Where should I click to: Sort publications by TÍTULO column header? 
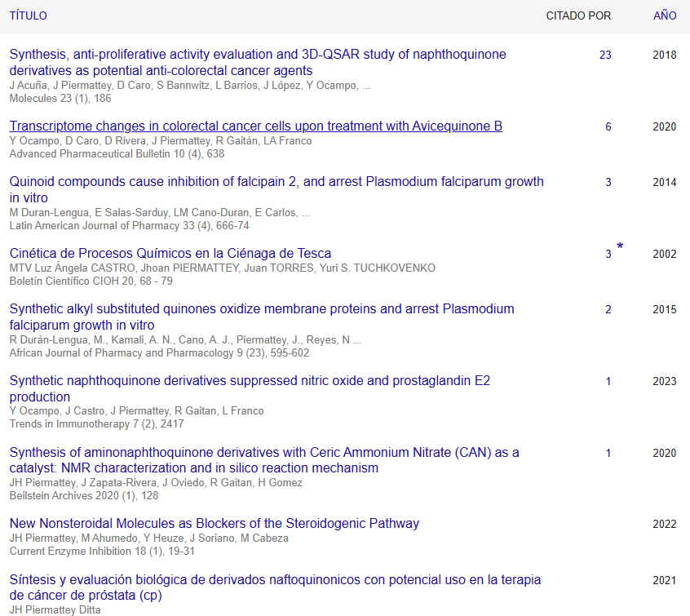click(29, 16)
